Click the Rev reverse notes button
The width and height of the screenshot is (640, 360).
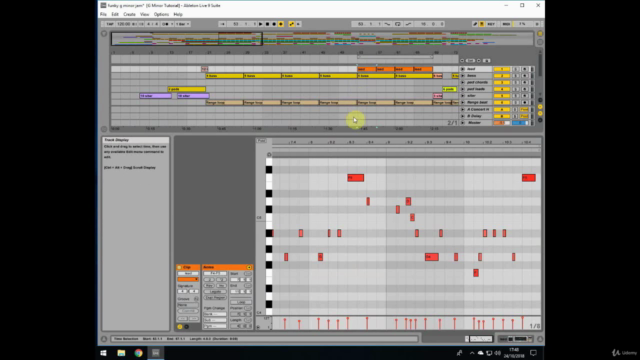[x=209, y=286]
